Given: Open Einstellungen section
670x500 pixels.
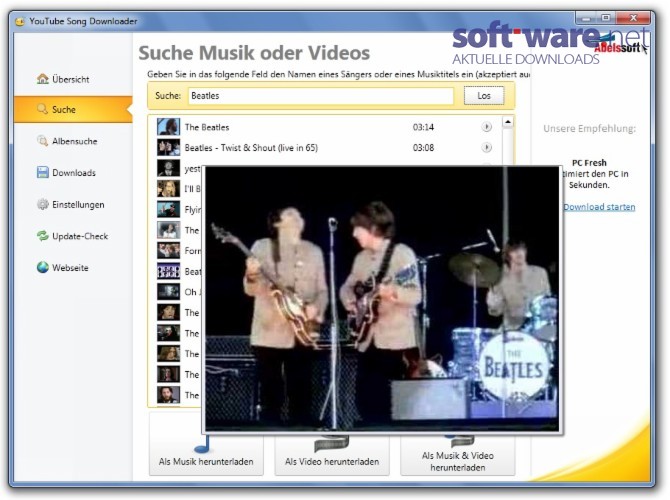Looking at the screenshot, I should pyautogui.click(x=71, y=205).
